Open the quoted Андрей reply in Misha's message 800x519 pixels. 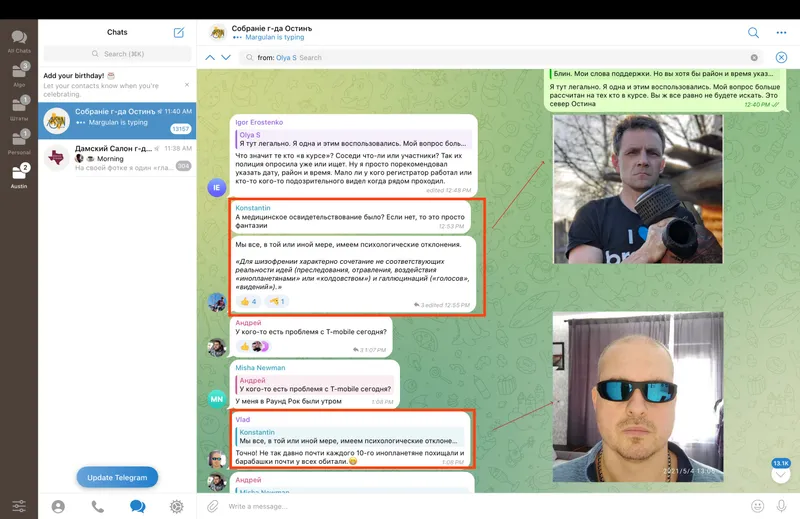pyautogui.click(x=315, y=385)
